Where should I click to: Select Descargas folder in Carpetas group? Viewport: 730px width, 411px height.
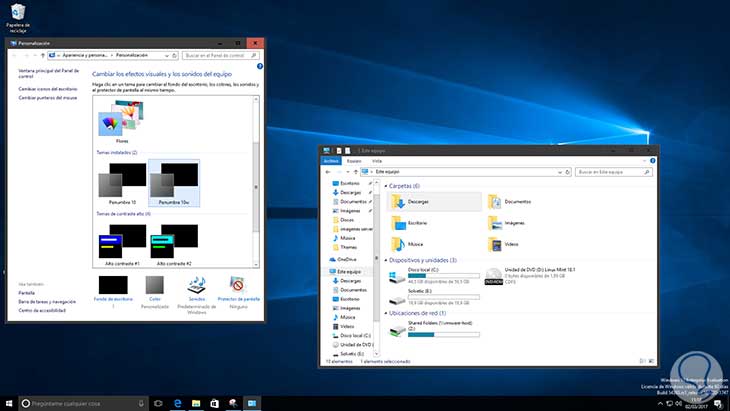click(x=434, y=202)
